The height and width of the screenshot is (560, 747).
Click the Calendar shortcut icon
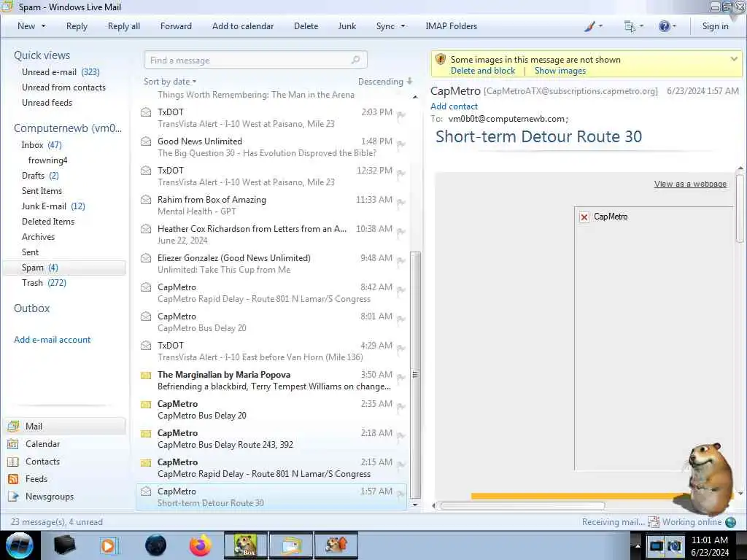coord(13,444)
